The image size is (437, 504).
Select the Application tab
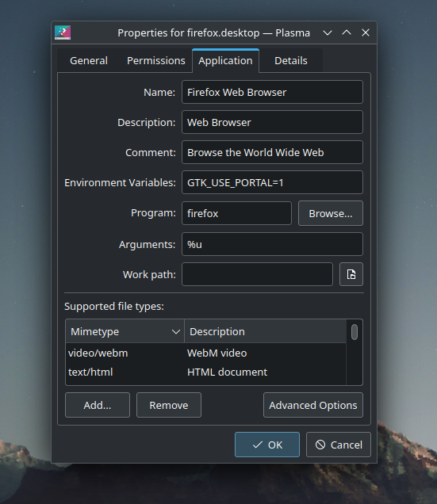[225, 61]
